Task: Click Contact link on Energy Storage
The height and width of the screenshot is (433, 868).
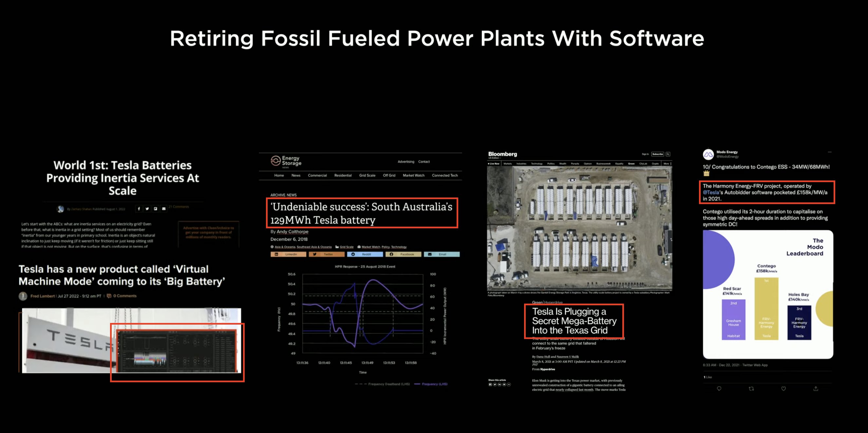Action: (424, 162)
